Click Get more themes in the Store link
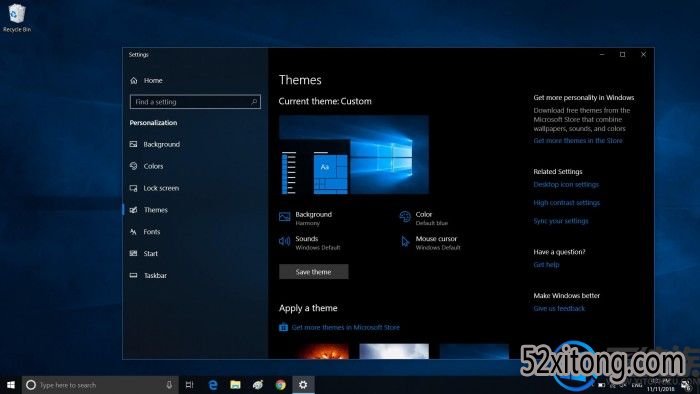Screen dimensions: 700x394 tap(578, 141)
